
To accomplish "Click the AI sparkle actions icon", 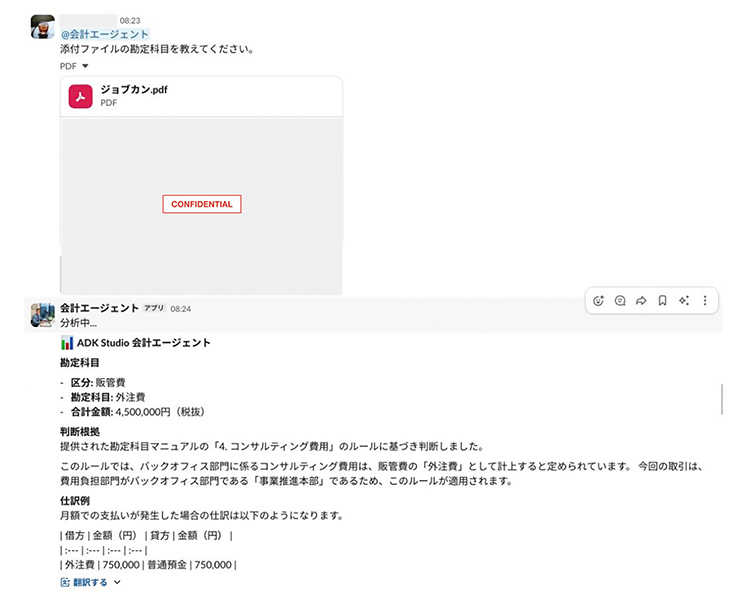I will [x=684, y=301].
